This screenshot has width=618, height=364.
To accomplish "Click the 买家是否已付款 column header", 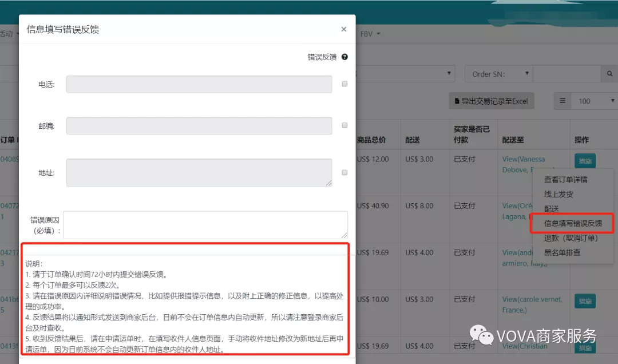I will (x=472, y=134).
